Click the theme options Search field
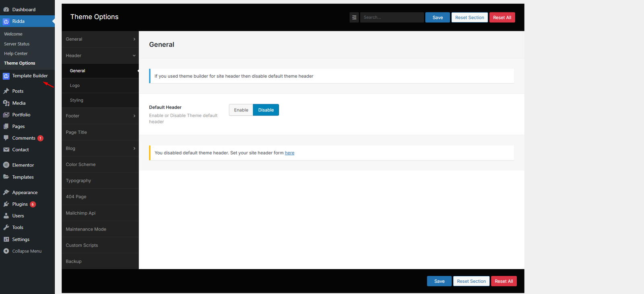This screenshot has width=644, height=294. (392, 17)
